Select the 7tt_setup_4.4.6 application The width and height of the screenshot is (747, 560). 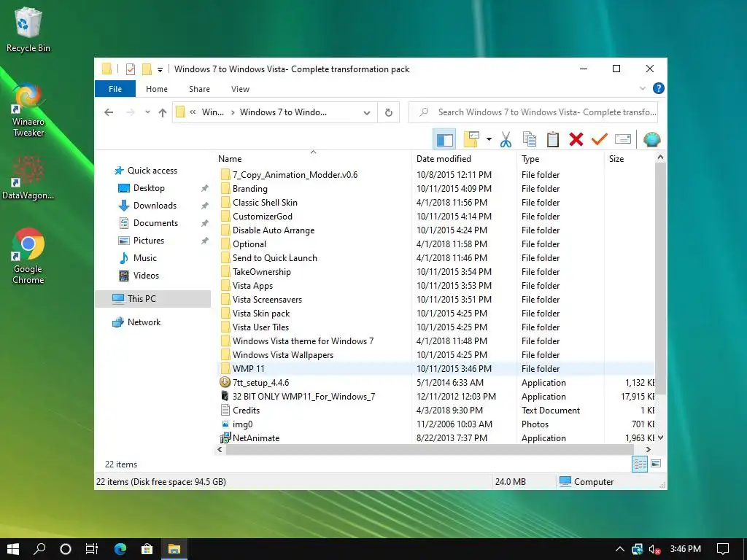tap(436, 382)
